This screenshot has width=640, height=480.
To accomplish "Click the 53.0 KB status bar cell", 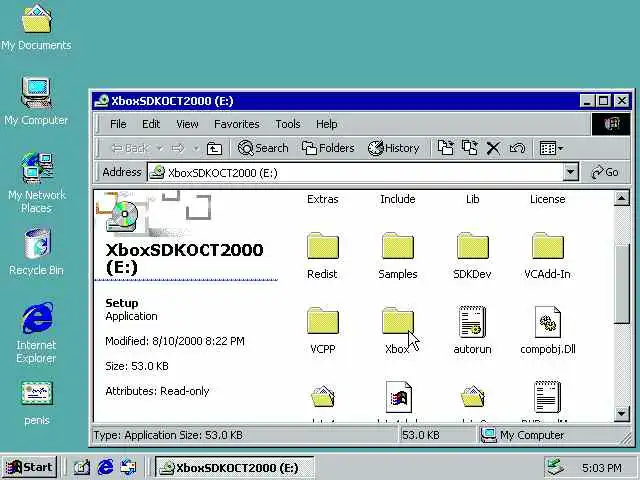I will pos(438,435).
